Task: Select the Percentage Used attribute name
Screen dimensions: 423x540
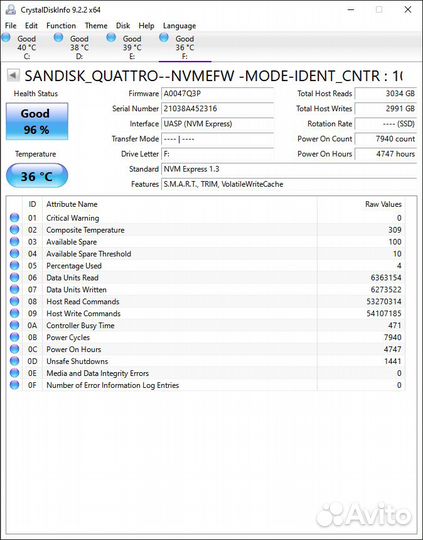Action: pyautogui.click(x=74, y=266)
